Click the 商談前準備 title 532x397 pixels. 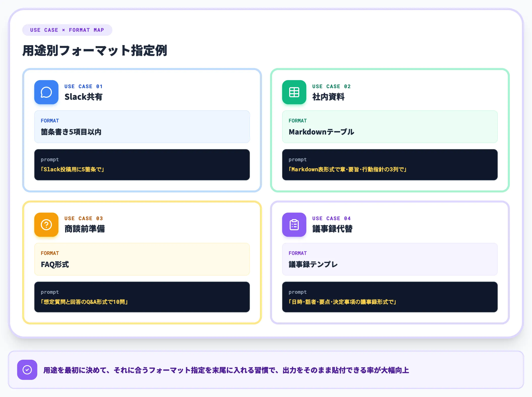click(85, 229)
